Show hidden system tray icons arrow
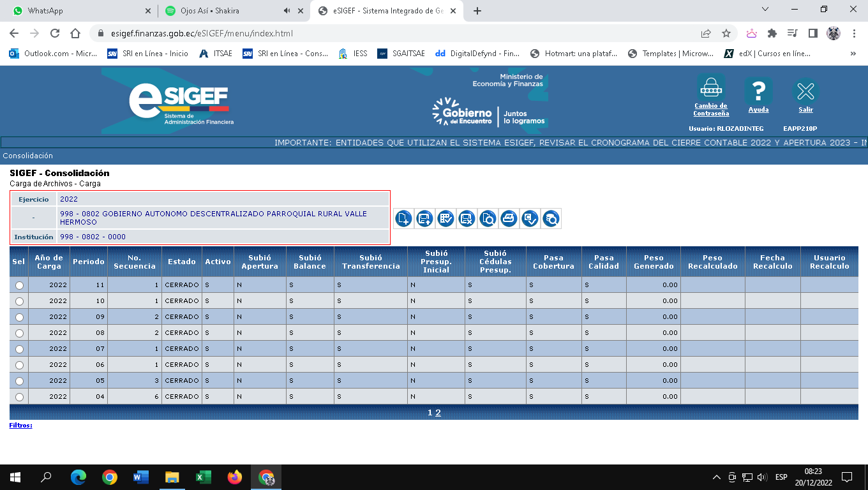The height and width of the screenshot is (490, 868). pos(716,477)
